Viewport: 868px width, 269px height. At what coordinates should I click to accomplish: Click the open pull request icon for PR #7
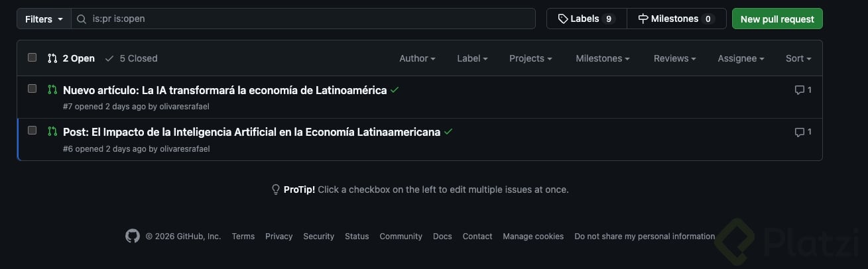[52, 89]
